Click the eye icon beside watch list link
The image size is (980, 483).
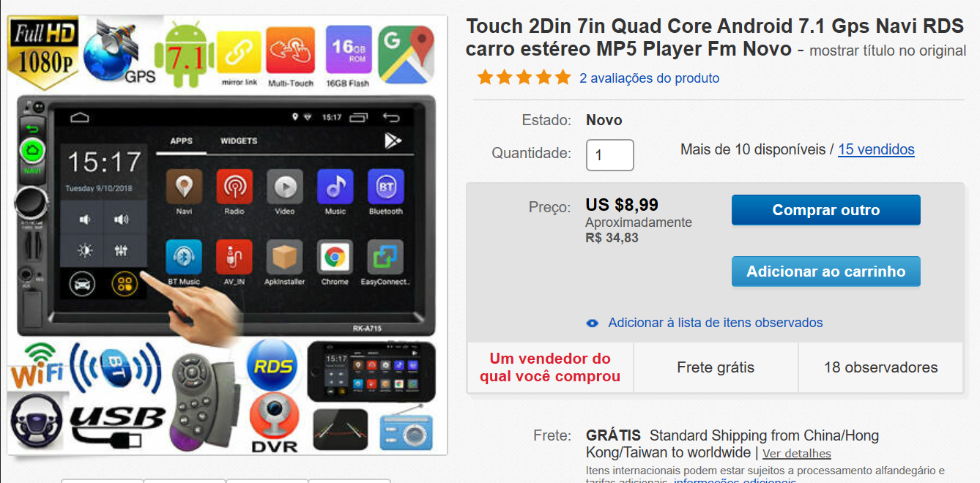[x=593, y=323]
